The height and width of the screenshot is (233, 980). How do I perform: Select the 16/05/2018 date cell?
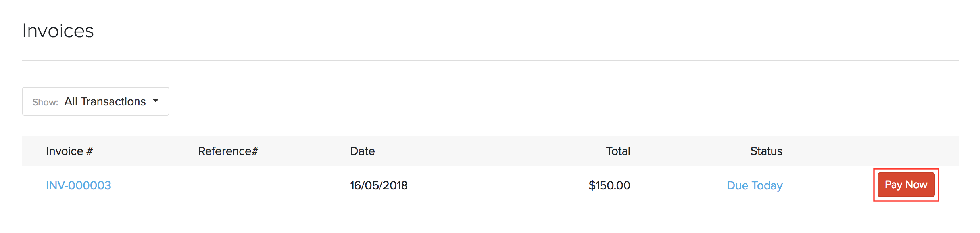pyautogui.click(x=379, y=185)
